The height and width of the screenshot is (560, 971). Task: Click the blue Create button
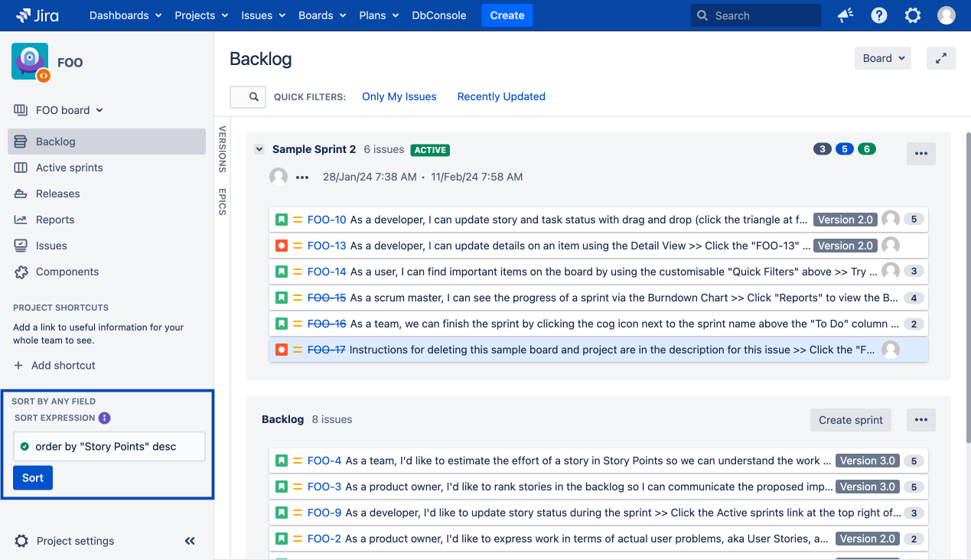507,15
